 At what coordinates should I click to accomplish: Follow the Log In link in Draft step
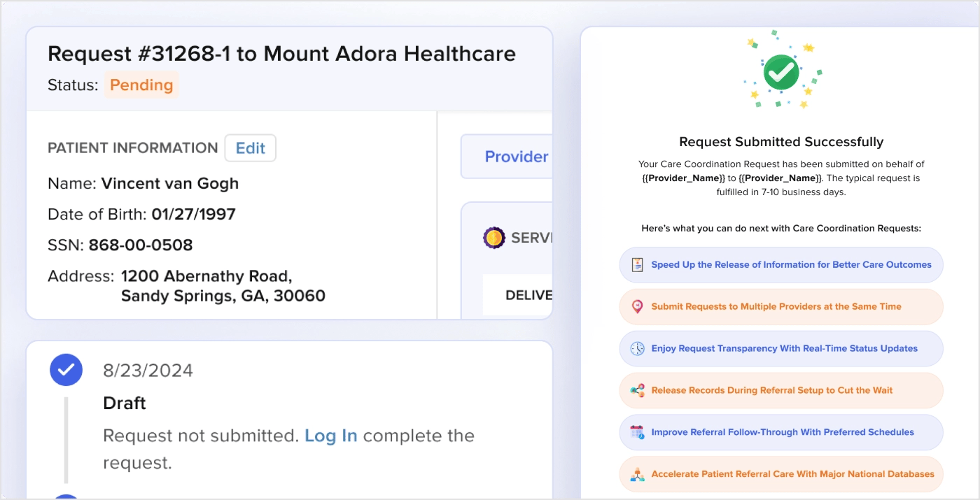click(330, 436)
